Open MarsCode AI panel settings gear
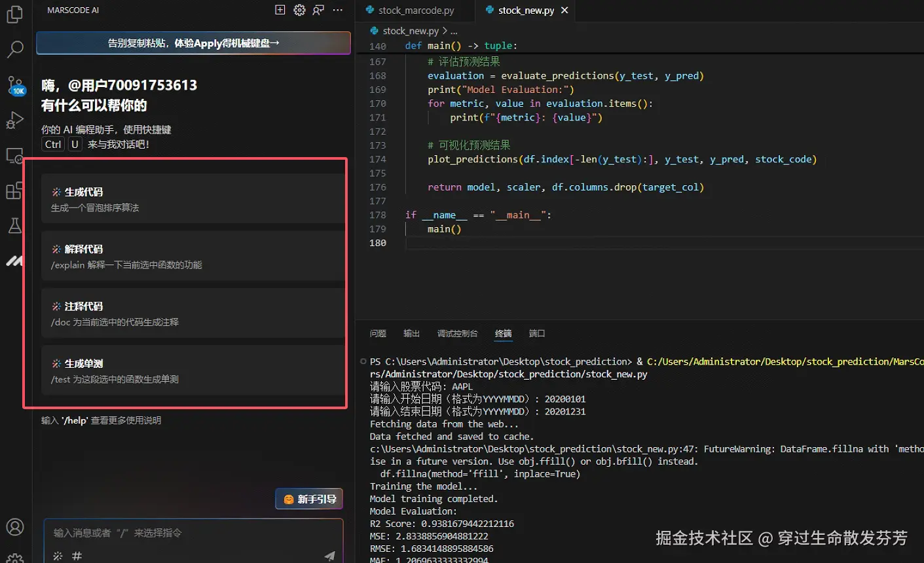Viewport: 924px width, 563px height. click(299, 10)
